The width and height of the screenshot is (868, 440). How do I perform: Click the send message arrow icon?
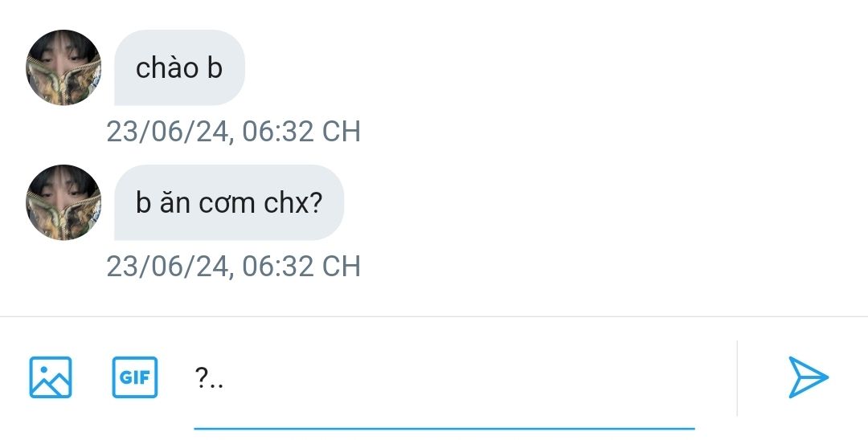point(808,377)
